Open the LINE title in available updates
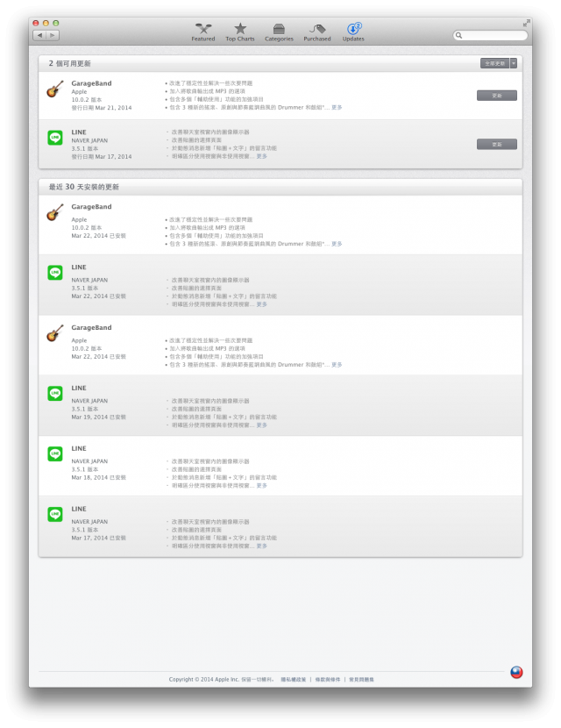This screenshot has width=561, height=728. [79, 132]
